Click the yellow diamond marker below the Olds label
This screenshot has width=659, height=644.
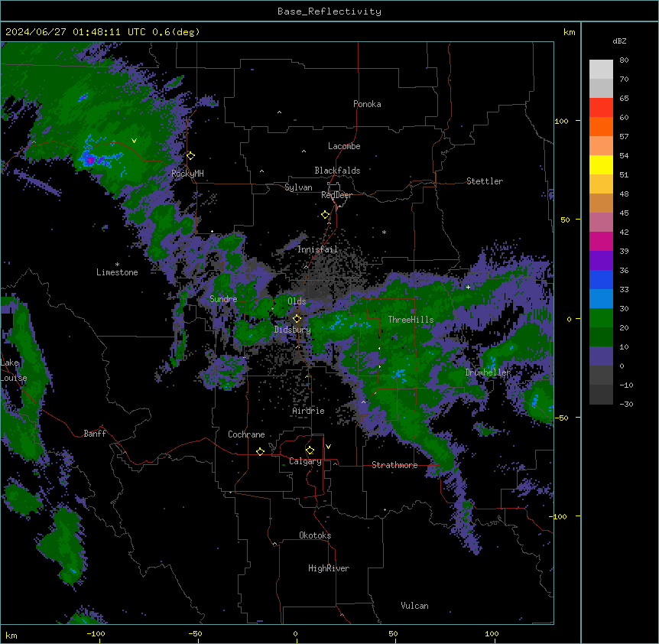(297, 319)
